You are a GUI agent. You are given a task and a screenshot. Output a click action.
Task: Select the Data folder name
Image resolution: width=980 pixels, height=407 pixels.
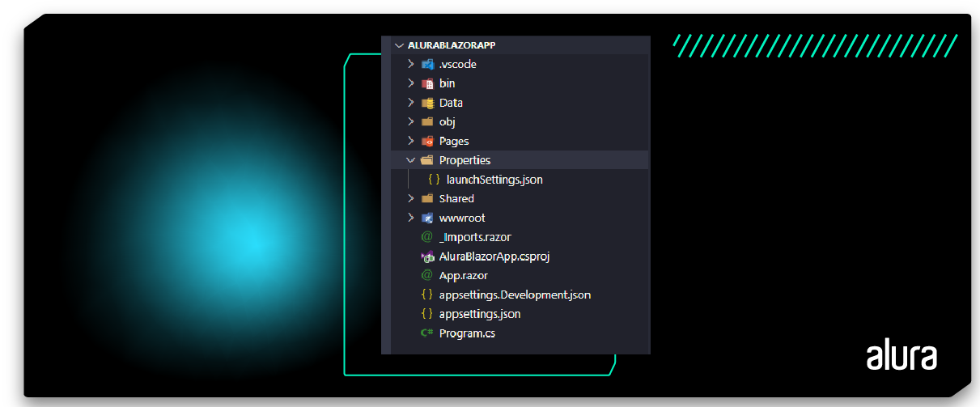[451, 103]
